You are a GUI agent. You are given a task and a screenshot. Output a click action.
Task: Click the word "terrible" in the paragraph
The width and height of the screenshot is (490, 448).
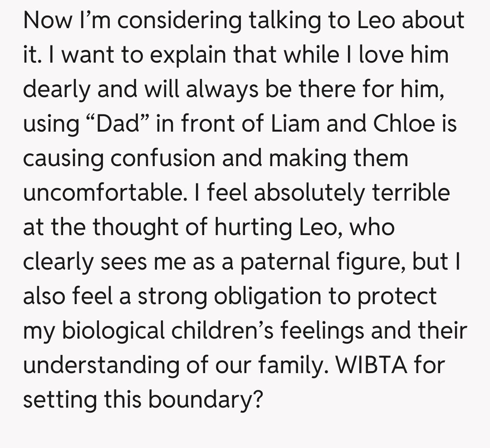tap(411, 194)
